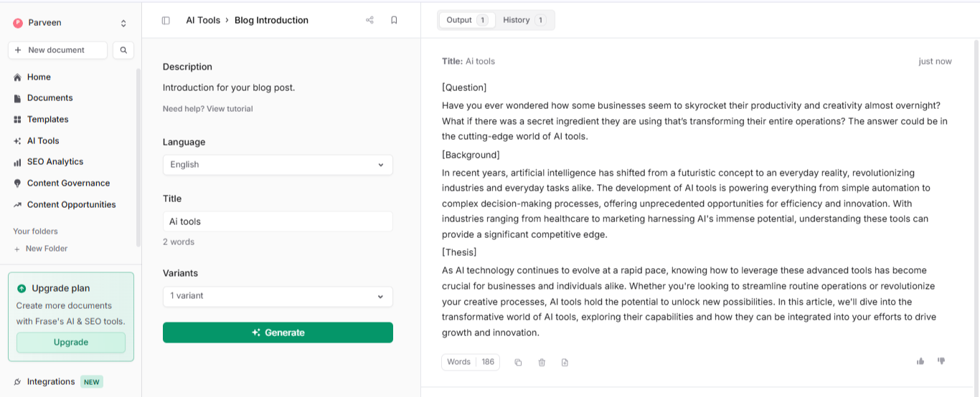
Task: Go to Content Governance in the sidebar
Action: click(x=68, y=183)
